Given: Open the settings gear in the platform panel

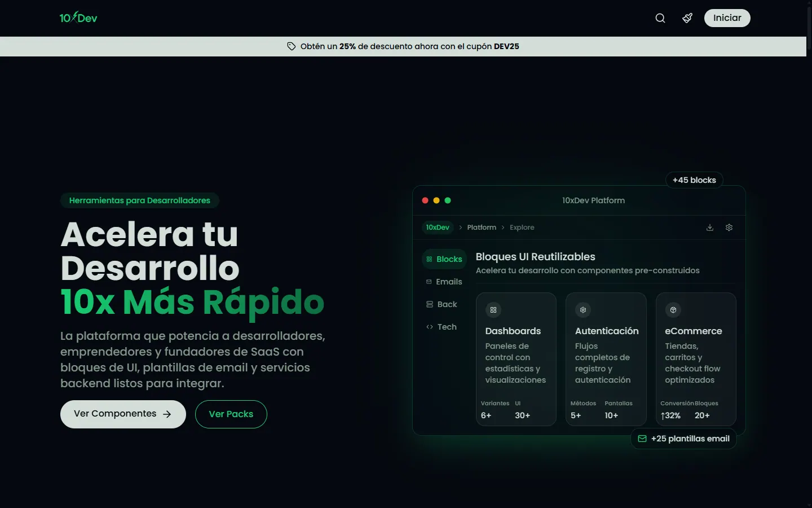Looking at the screenshot, I should [729, 227].
